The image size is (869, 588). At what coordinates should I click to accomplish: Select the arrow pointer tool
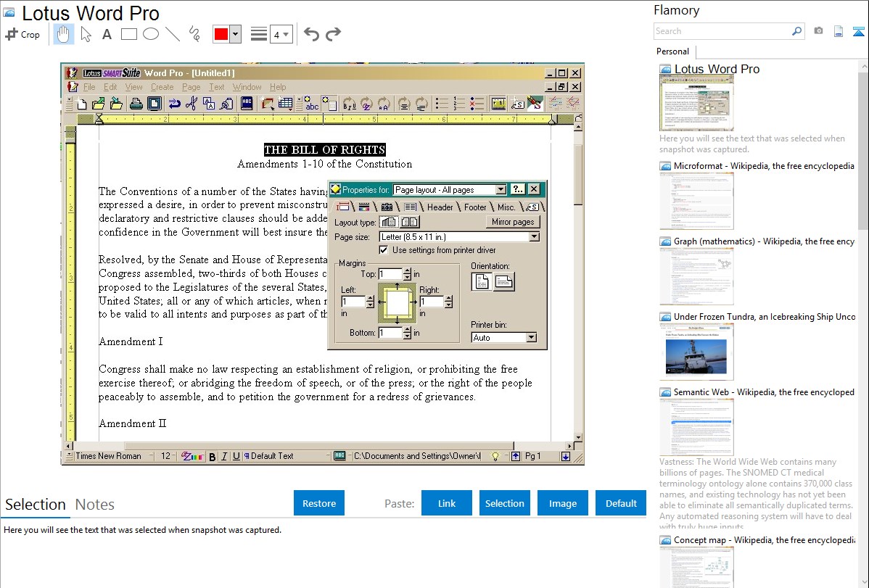(x=86, y=34)
